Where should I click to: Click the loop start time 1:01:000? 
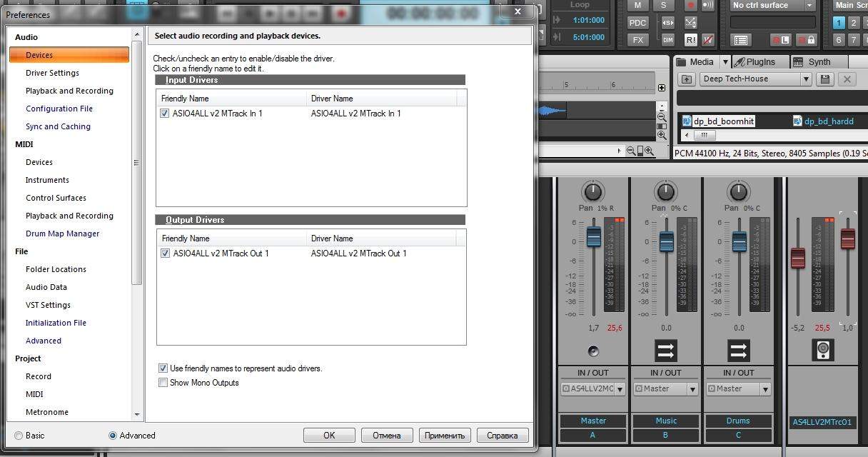click(x=589, y=21)
